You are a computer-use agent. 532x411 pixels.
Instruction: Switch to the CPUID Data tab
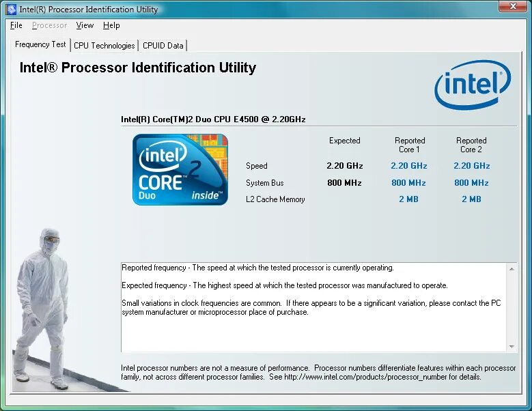[163, 46]
